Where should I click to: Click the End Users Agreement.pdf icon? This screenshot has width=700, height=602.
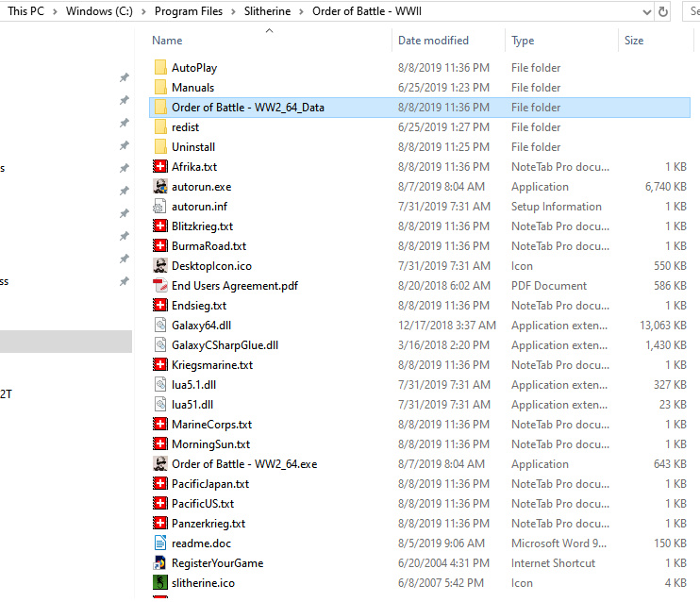[x=160, y=286]
